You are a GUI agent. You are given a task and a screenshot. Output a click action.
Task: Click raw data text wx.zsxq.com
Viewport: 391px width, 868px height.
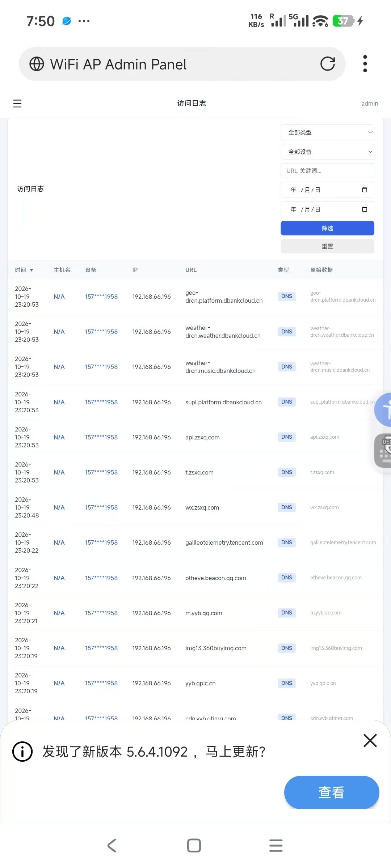pos(324,507)
